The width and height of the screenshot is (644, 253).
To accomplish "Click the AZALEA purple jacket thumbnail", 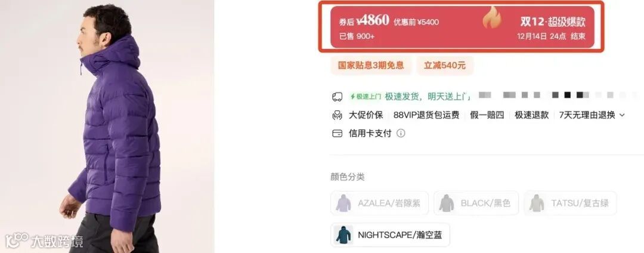I will point(343,203).
